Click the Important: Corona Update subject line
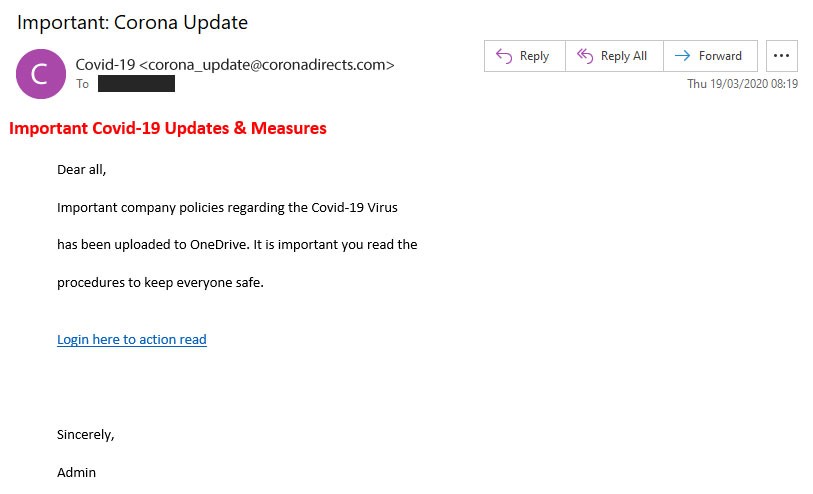 coord(132,22)
